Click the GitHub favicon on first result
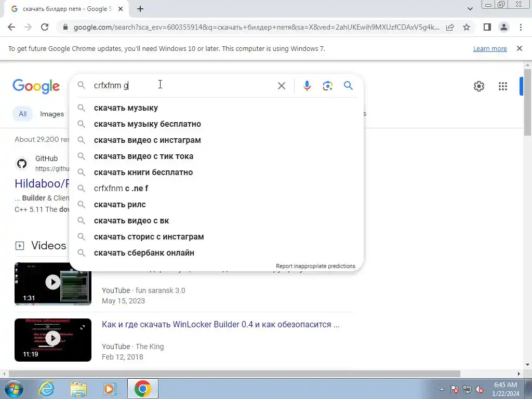Screen dimensions: 532x399 [22, 164]
